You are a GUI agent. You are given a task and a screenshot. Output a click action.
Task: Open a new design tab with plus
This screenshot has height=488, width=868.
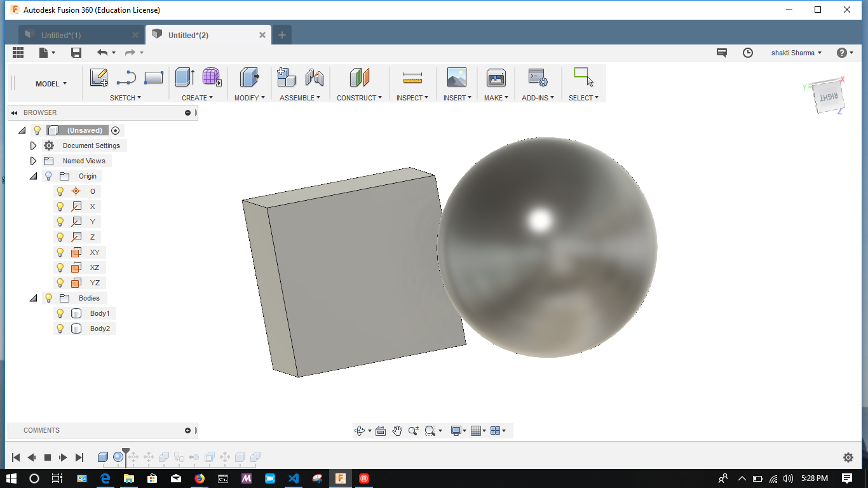(282, 35)
